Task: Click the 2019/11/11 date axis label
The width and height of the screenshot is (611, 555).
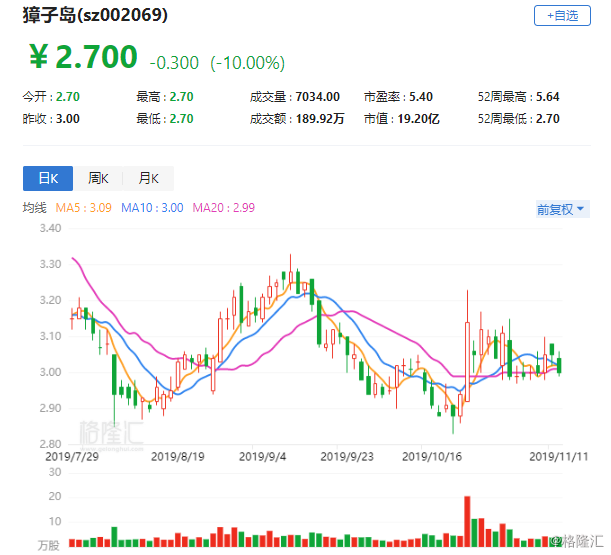Action: tap(559, 456)
